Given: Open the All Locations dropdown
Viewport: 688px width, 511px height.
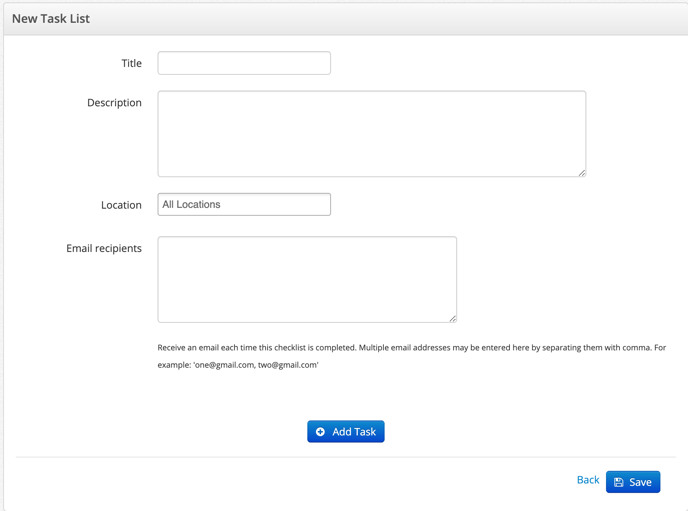Looking at the screenshot, I should (x=244, y=204).
